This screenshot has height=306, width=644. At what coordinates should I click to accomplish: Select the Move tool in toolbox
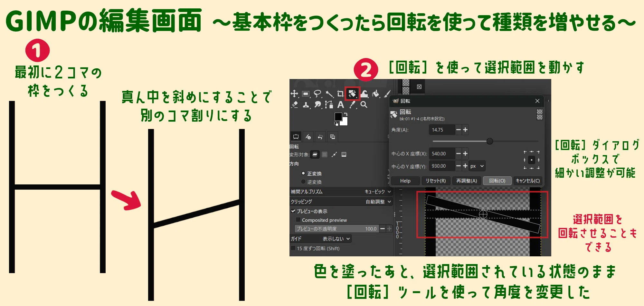point(294,94)
